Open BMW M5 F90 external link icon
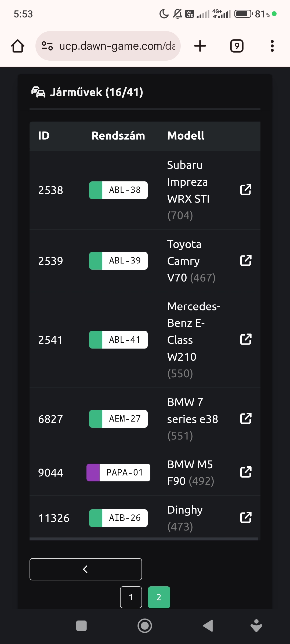Screen dimensions: 290x644 click(x=246, y=472)
